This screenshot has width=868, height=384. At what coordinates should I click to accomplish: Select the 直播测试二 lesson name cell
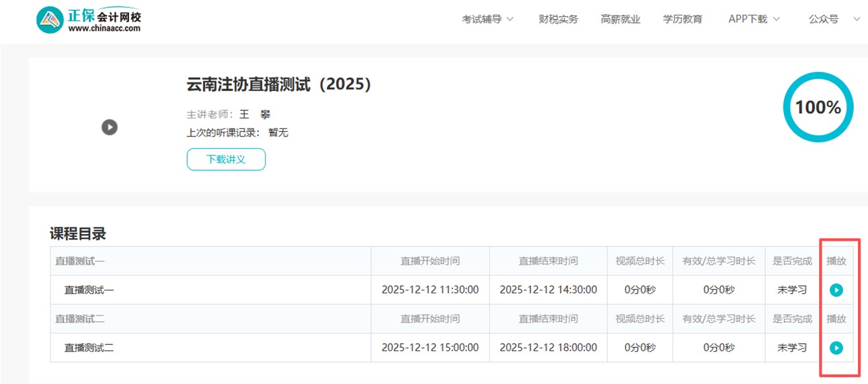pos(89,348)
